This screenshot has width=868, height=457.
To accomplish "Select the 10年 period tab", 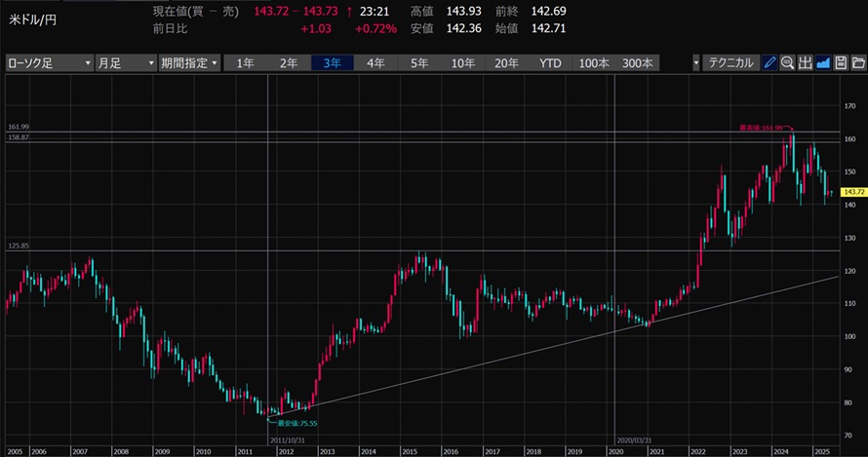I will point(463,63).
